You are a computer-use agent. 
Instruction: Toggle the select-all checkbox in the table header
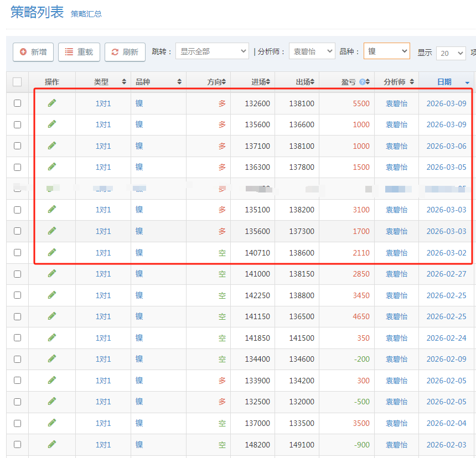[x=17, y=81]
